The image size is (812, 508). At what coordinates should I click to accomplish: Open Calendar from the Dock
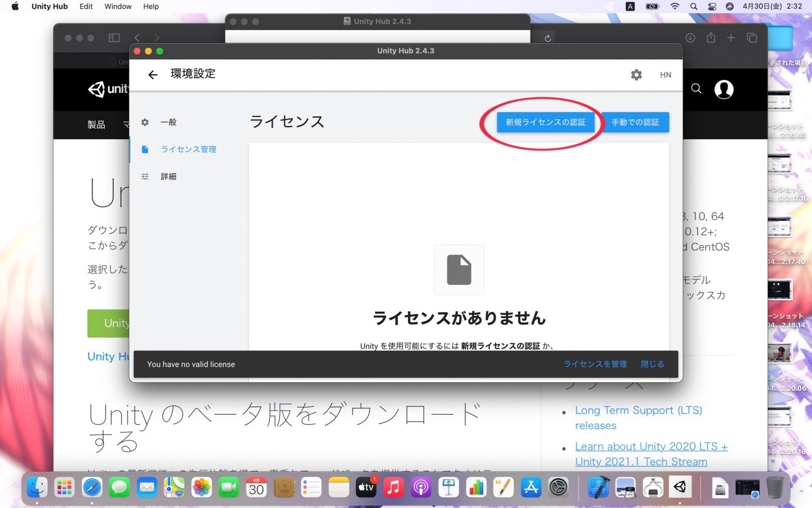tap(256, 487)
